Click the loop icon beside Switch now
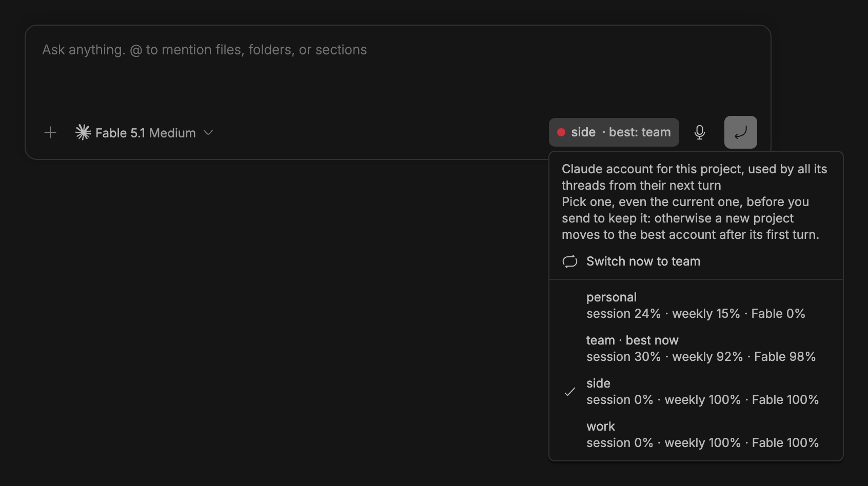 pos(569,261)
